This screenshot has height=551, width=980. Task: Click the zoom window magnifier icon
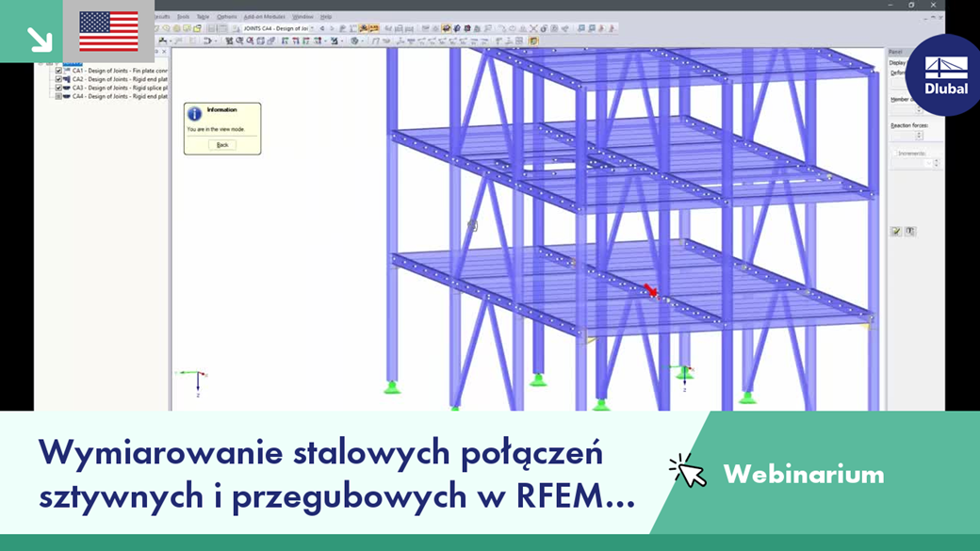point(239,41)
